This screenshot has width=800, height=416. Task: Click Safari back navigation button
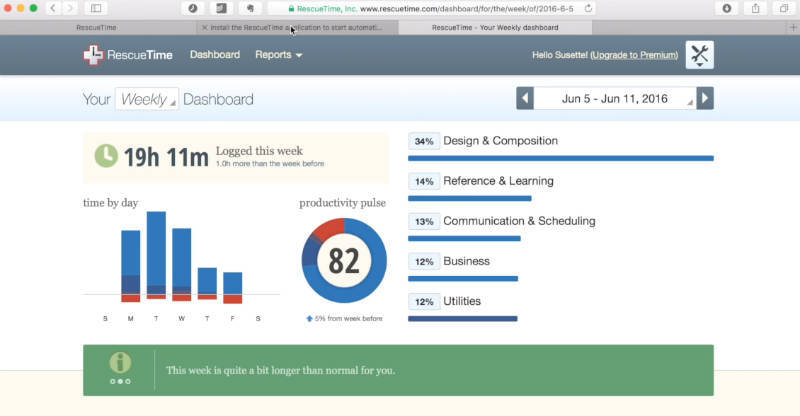point(53,8)
